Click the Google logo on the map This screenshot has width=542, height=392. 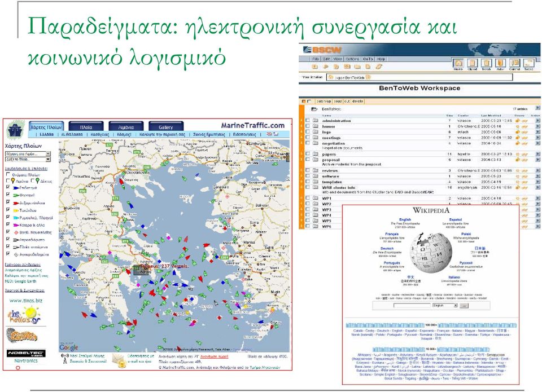tap(68, 347)
